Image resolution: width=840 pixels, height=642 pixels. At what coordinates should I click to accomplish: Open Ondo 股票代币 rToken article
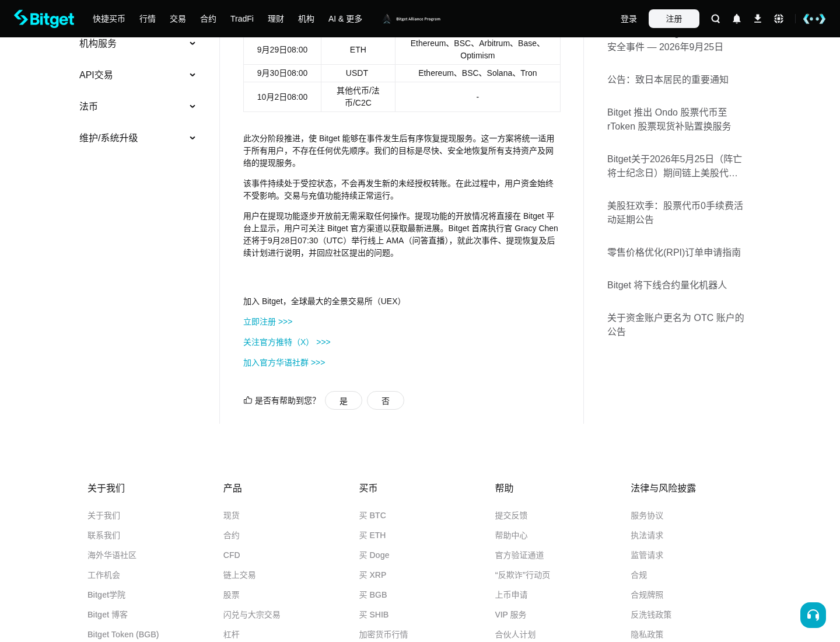[x=669, y=119]
